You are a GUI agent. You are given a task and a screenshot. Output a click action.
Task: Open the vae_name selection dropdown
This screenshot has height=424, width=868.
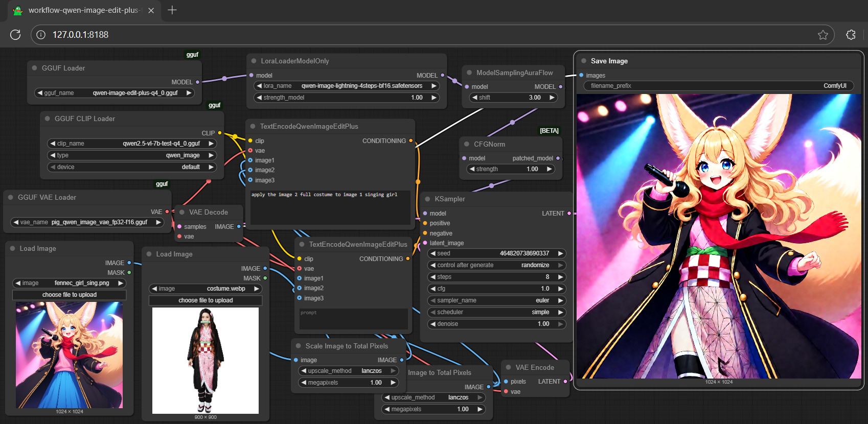(x=87, y=222)
